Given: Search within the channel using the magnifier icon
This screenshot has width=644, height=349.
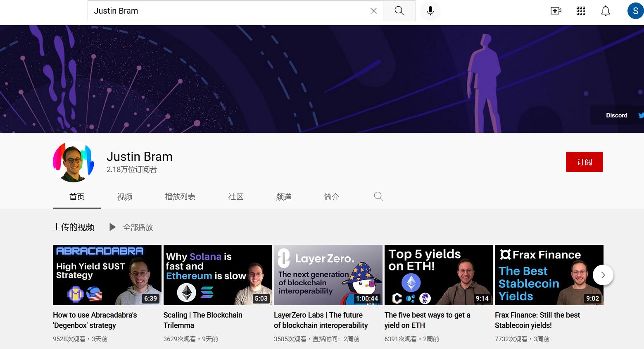Looking at the screenshot, I should [x=378, y=196].
